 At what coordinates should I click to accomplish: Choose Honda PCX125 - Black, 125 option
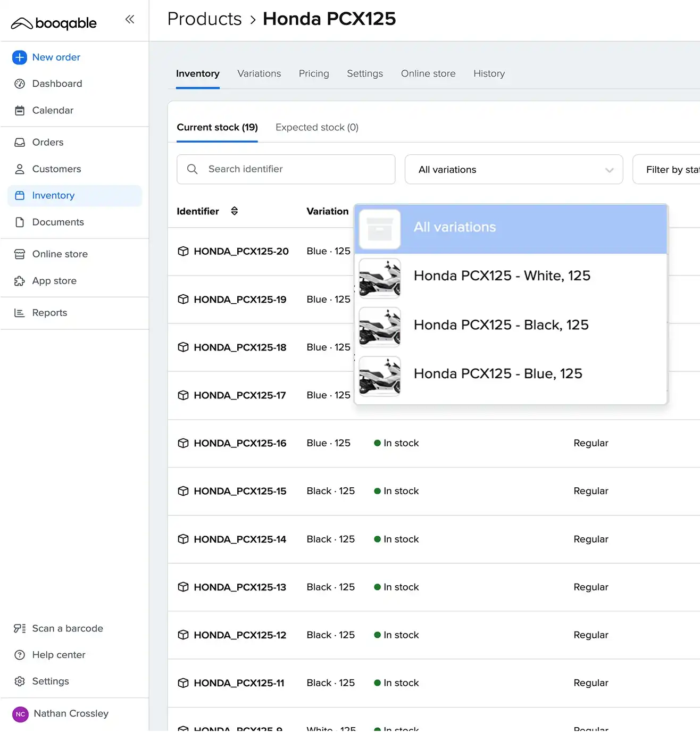click(501, 325)
